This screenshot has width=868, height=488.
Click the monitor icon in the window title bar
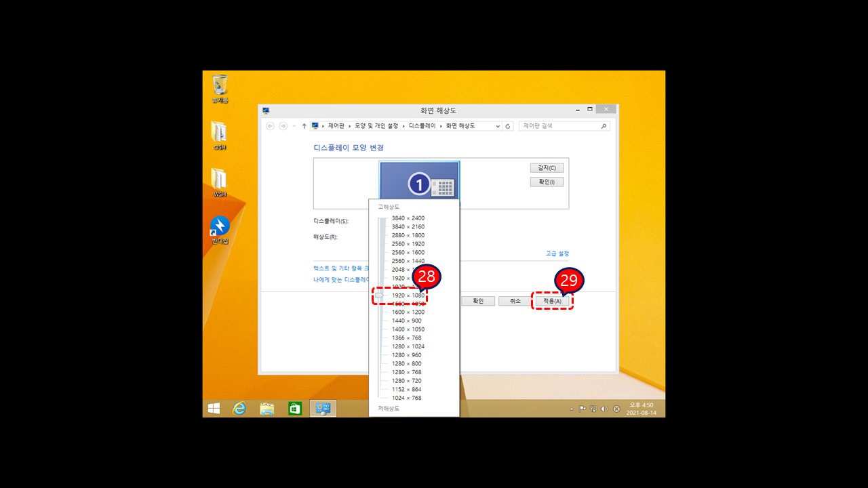(266, 110)
